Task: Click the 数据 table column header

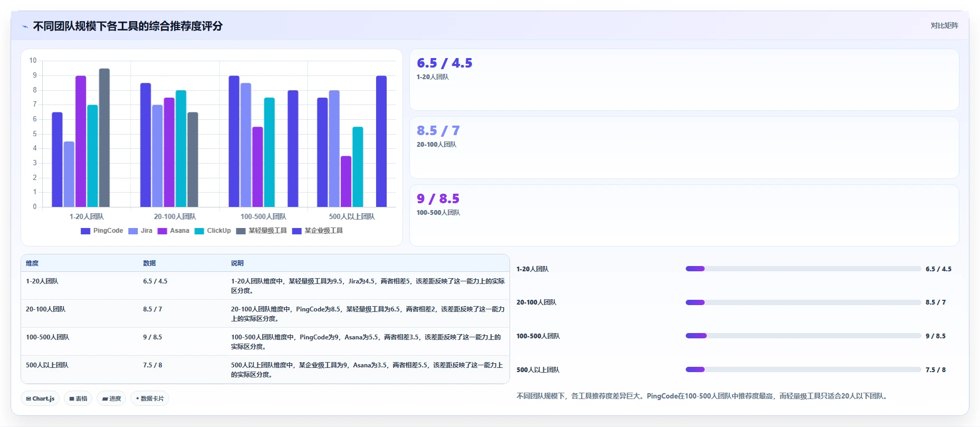Action: pyautogui.click(x=149, y=263)
